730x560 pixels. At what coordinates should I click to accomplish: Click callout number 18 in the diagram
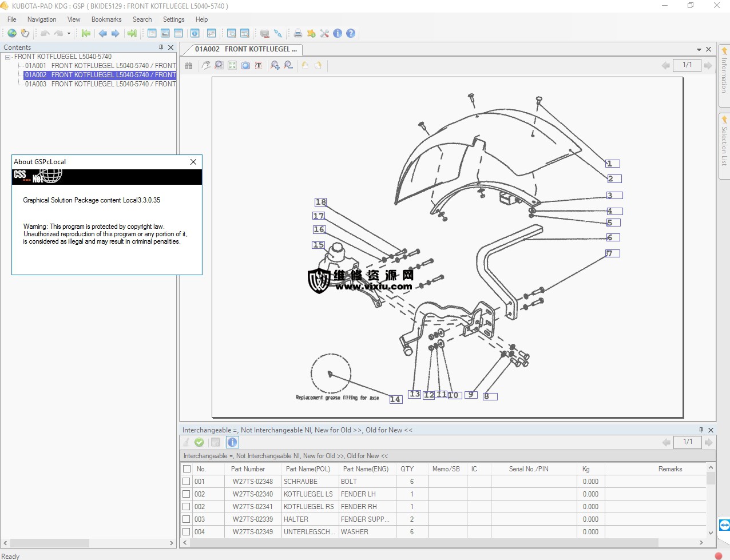321,202
